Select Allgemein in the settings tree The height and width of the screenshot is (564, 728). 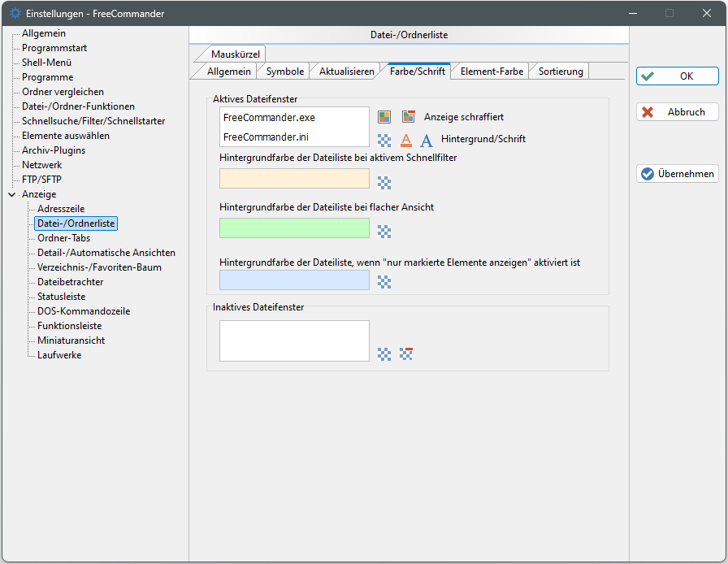[44, 33]
